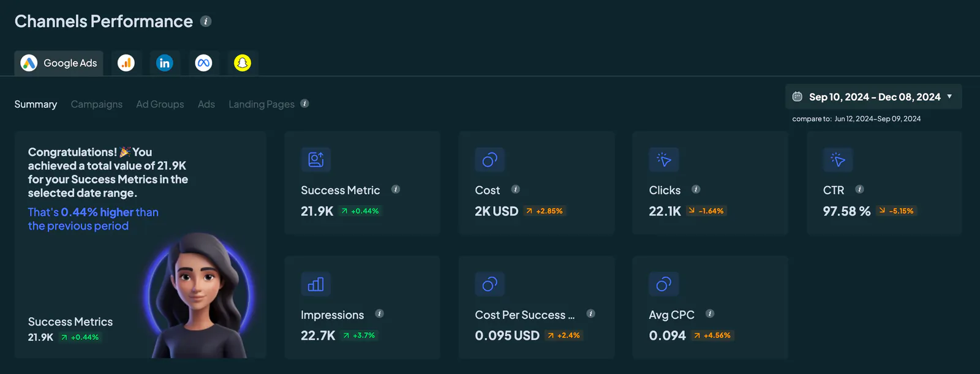Click the +4.56% Avg CPC change badge
Image resolution: width=980 pixels, height=374 pixels.
[712, 335]
